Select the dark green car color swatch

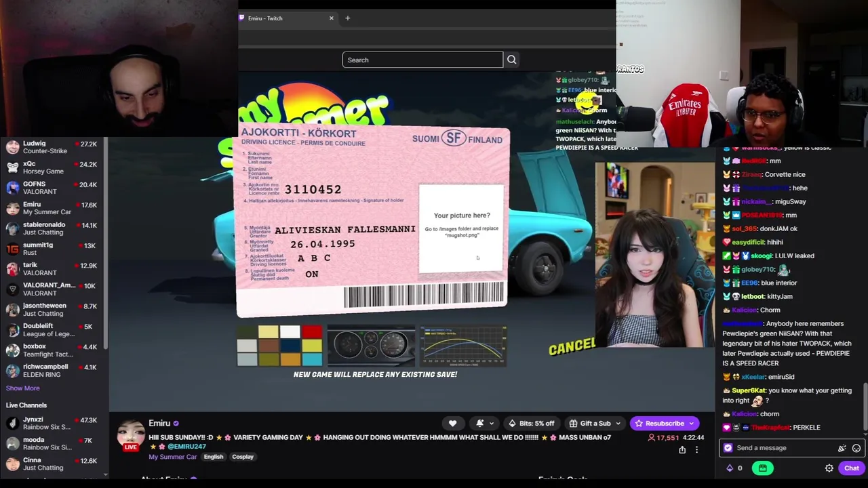click(247, 331)
